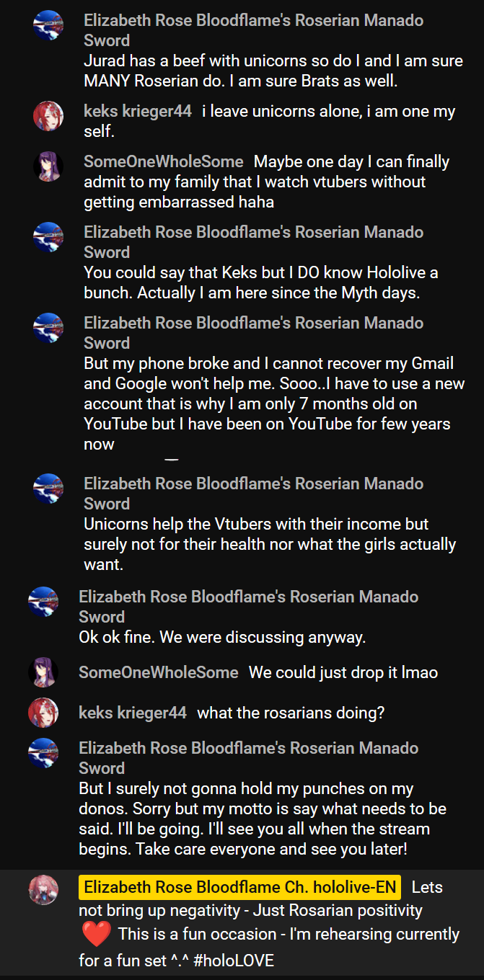Select 'Lets not bring up negativity' owner message text
Viewport: 484px width, 980px height.
tap(269, 924)
